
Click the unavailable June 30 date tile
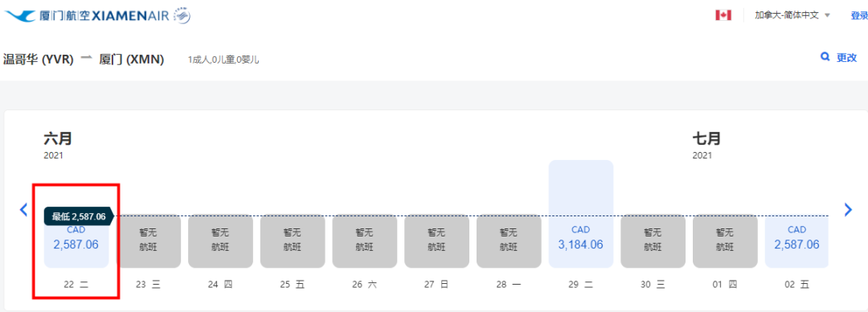coord(653,241)
